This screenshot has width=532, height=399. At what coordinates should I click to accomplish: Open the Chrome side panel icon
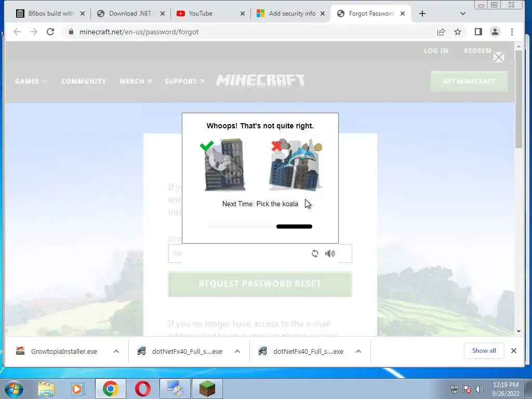tap(478, 32)
